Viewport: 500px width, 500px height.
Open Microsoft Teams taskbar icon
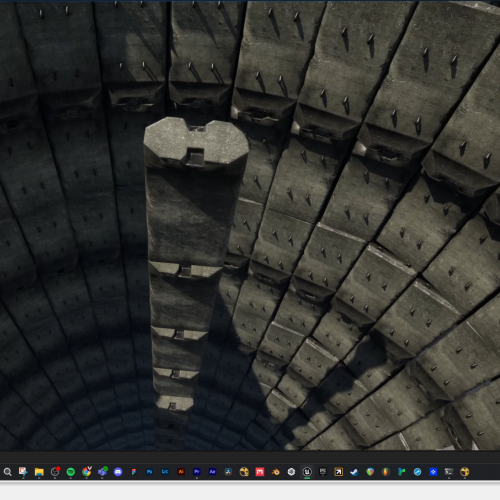(x=102, y=471)
